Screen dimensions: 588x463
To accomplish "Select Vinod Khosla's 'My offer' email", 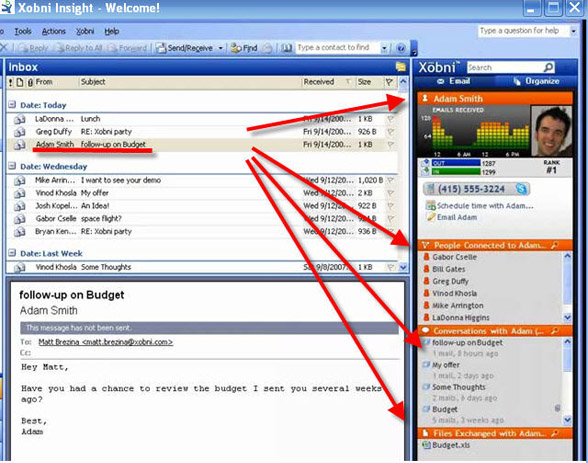I will coord(202,193).
